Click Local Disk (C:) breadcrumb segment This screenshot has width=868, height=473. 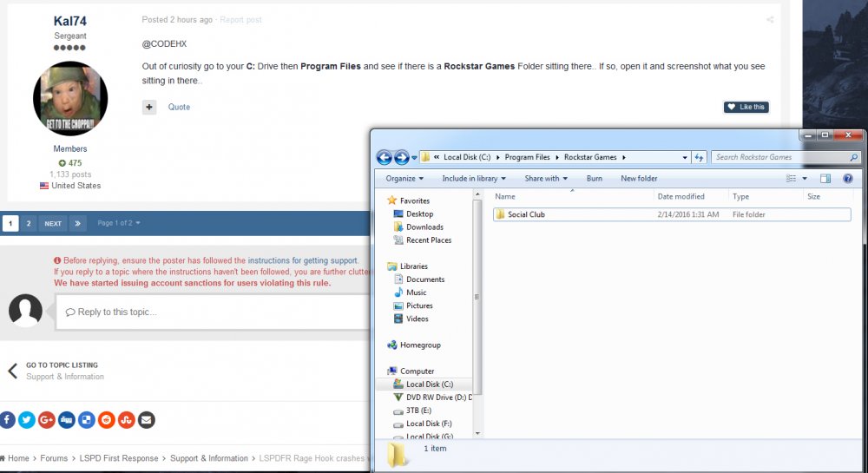[x=467, y=157]
